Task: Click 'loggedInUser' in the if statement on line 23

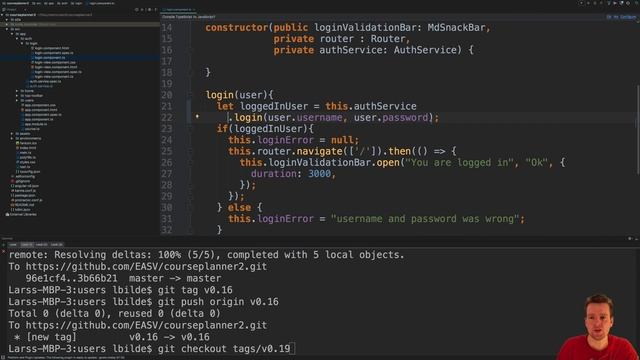Action: click(269, 129)
